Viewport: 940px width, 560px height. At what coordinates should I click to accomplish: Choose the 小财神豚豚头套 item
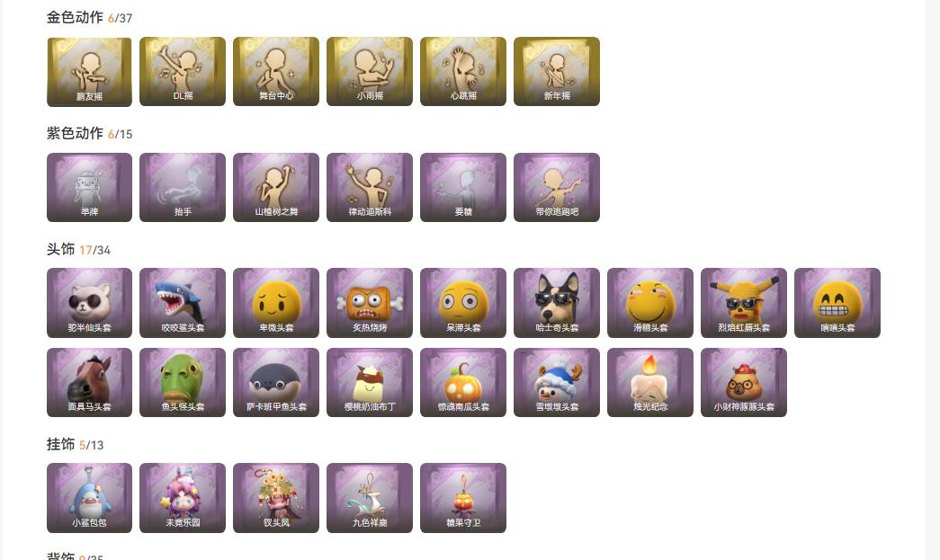click(744, 382)
